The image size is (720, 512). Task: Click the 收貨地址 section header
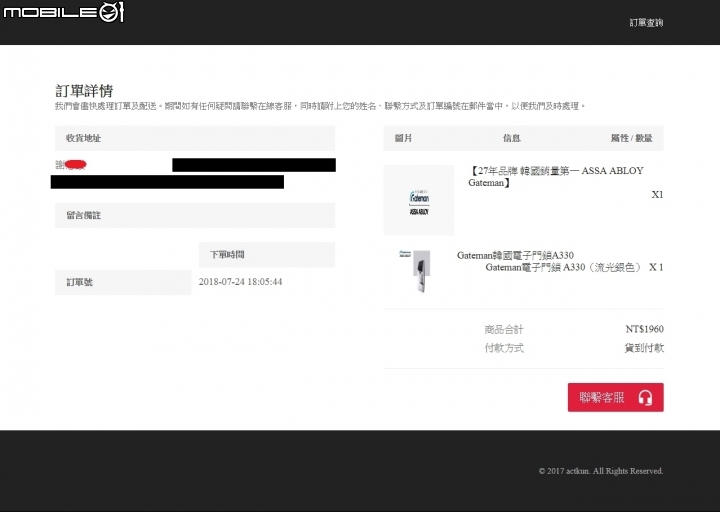click(x=195, y=138)
